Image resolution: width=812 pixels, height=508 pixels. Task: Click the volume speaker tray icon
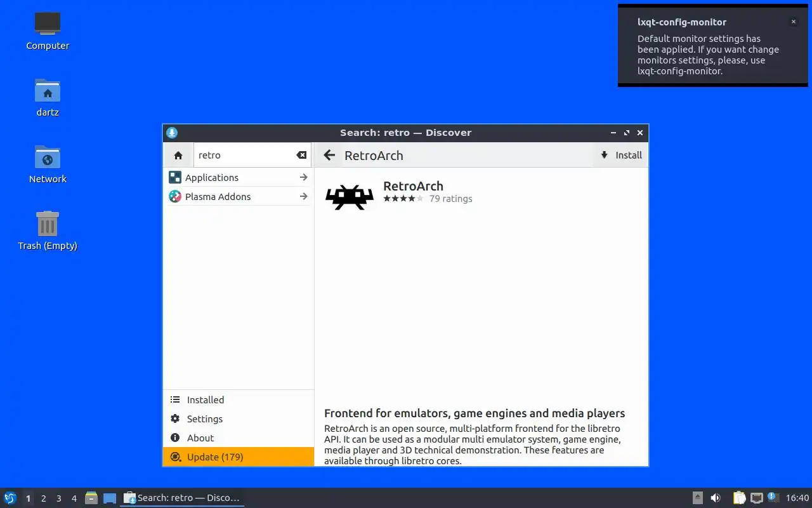pos(716,498)
